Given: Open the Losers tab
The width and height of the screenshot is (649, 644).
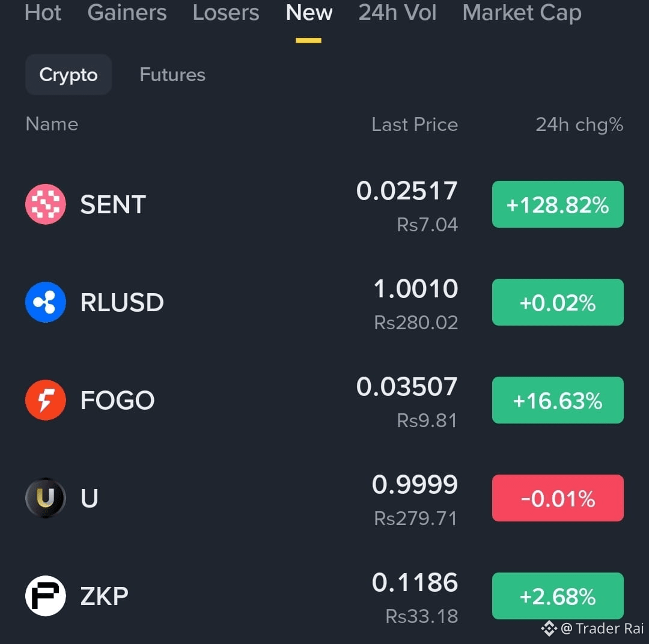Looking at the screenshot, I should coord(226,13).
